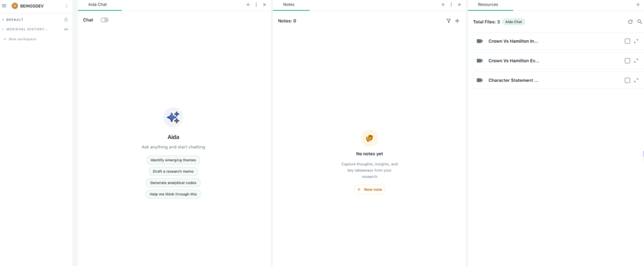Expand the MEDIEVAL HISTORY workspace

[x=3, y=29]
